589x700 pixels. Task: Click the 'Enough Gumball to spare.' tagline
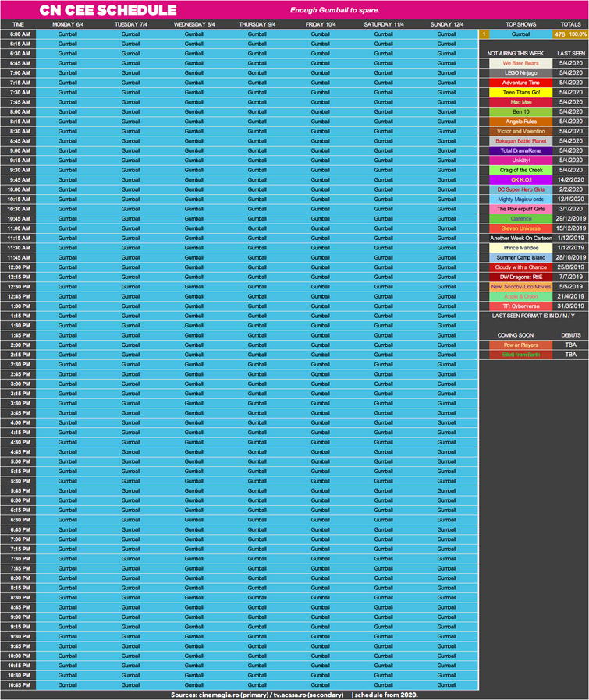click(335, 10)
